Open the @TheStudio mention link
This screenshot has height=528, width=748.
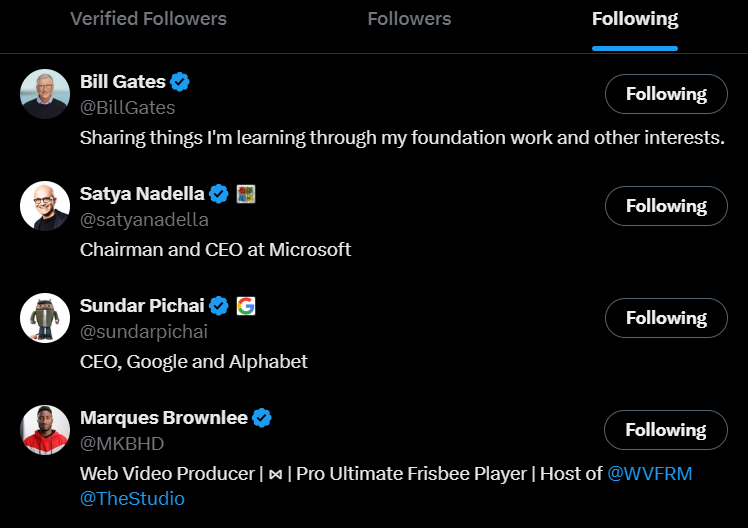[132, 498]
